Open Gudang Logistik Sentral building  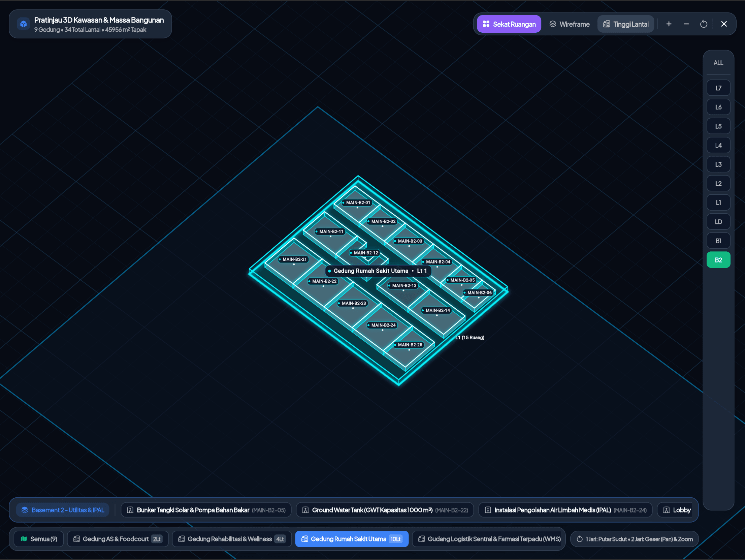point(489,539)
